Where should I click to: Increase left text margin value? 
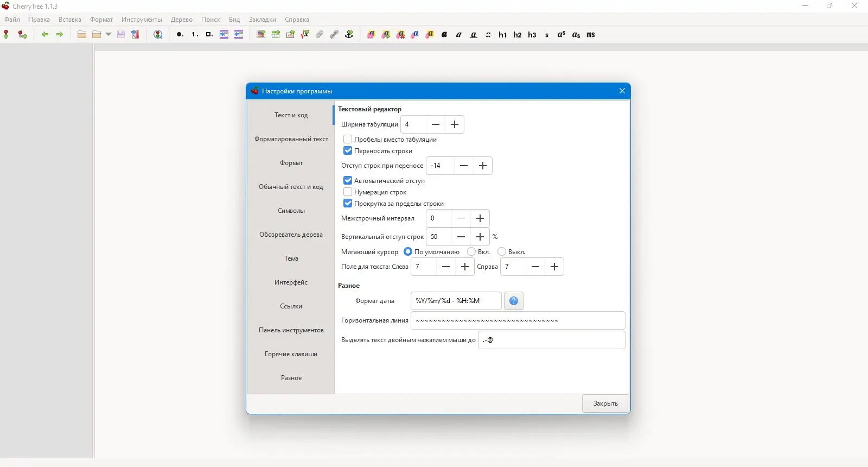pos(465,267)
